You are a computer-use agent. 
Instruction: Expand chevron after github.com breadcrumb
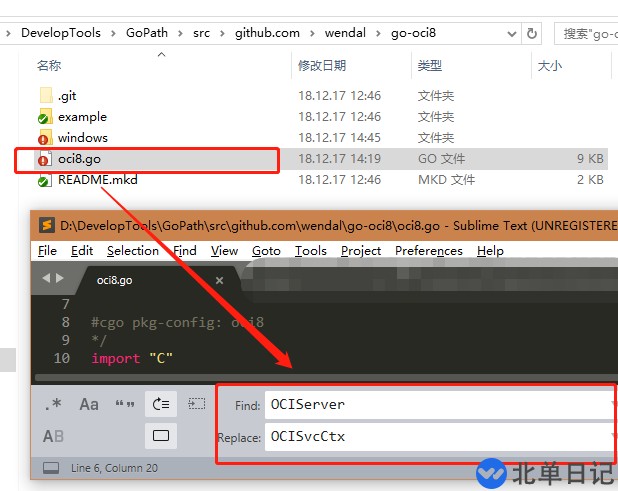click(312, 33)
